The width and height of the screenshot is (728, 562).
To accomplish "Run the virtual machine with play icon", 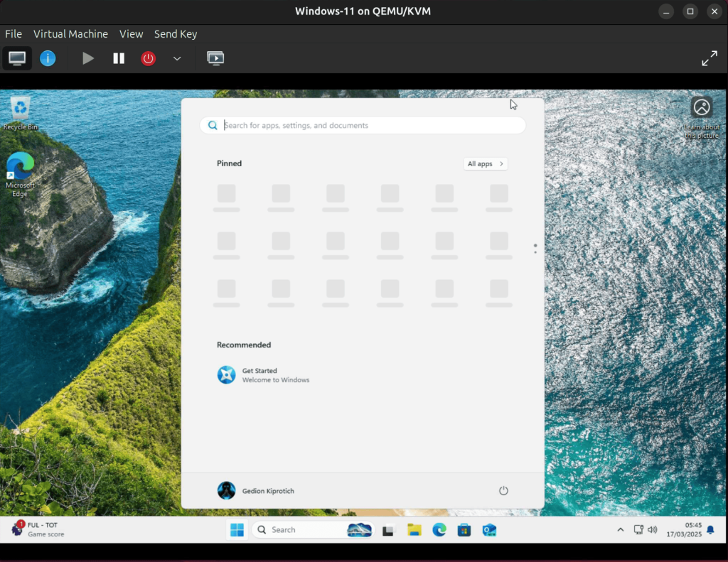I will 87,58.
